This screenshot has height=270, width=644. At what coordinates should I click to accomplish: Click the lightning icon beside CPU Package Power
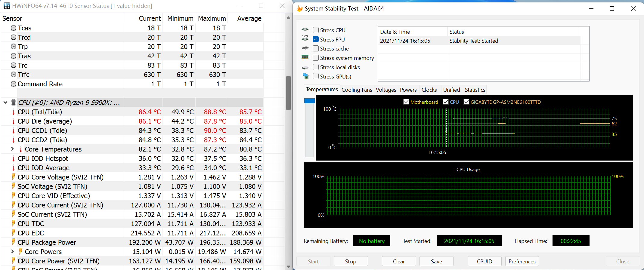tap(14, 242)
